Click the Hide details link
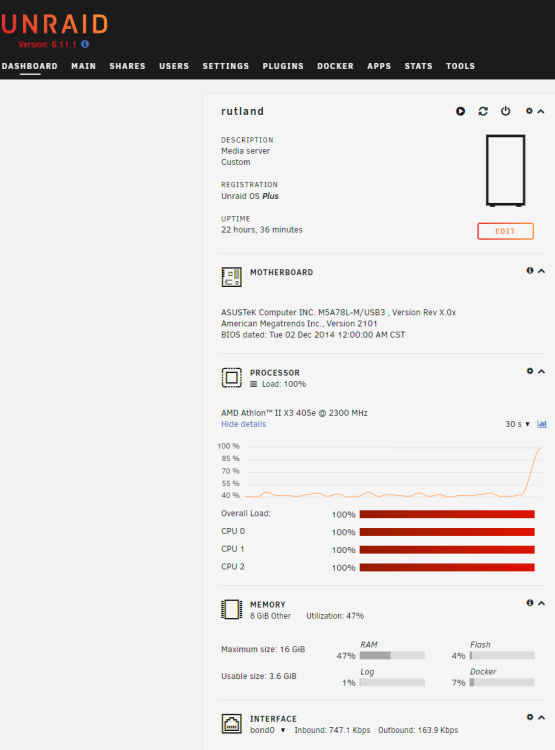555x750 pixels. (x=244, y=424)
